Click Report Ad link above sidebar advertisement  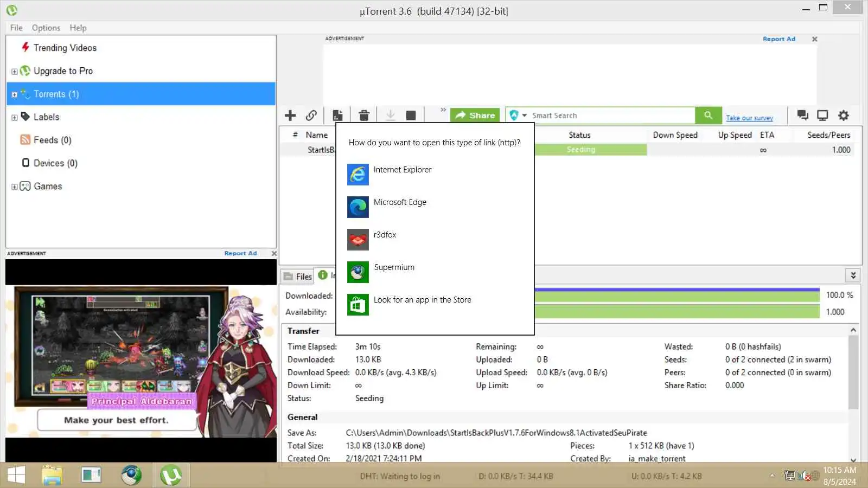point(240,253)
